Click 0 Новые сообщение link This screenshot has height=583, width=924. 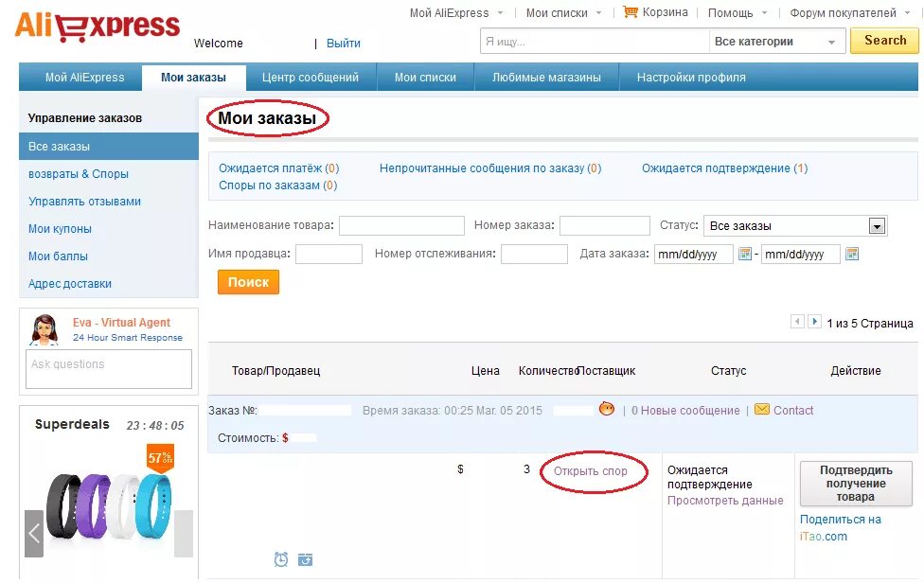tap(685, 411)
